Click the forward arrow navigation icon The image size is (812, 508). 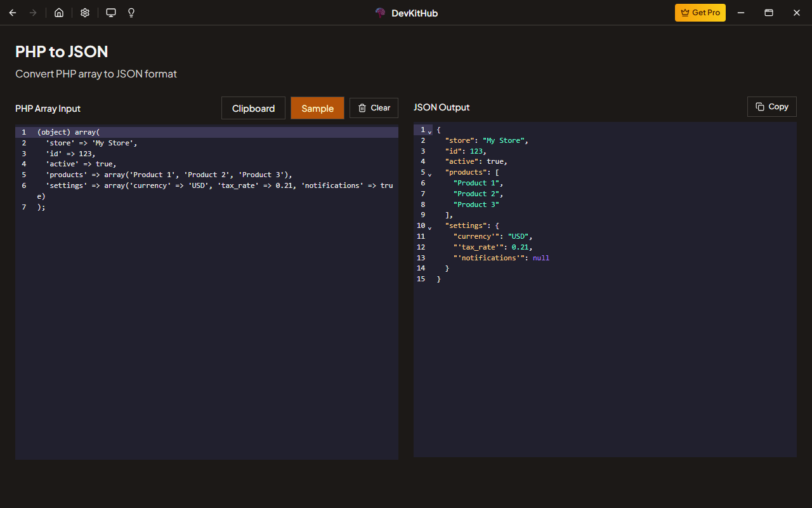tap(33, 13)
